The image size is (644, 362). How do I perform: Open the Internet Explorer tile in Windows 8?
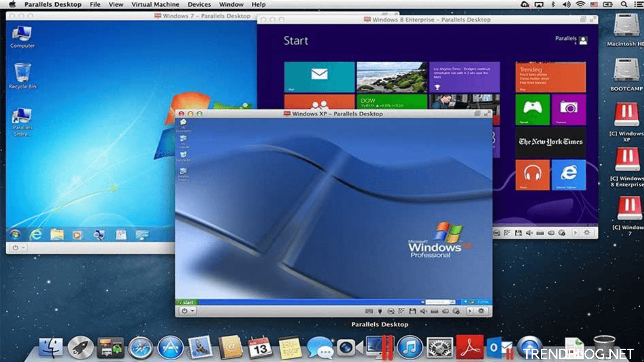tap(569, 175)
